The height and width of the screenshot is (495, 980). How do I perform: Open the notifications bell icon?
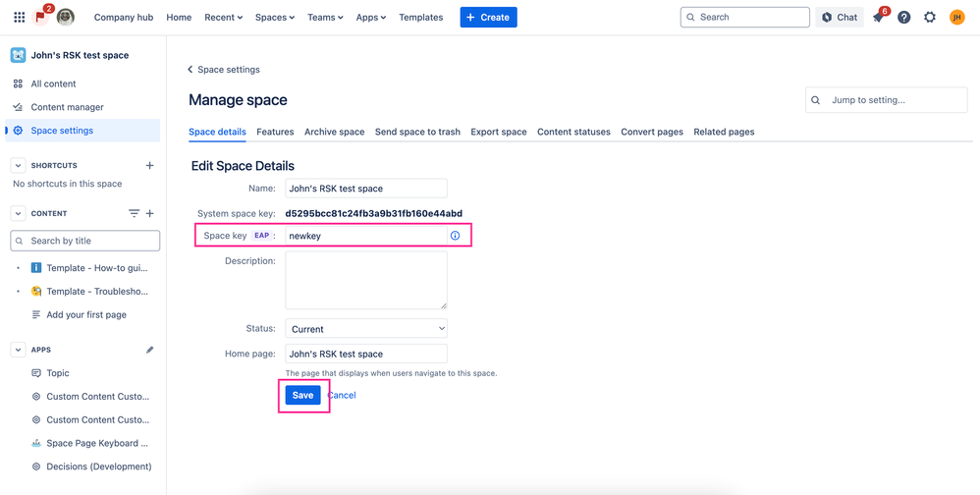point(878,18)
